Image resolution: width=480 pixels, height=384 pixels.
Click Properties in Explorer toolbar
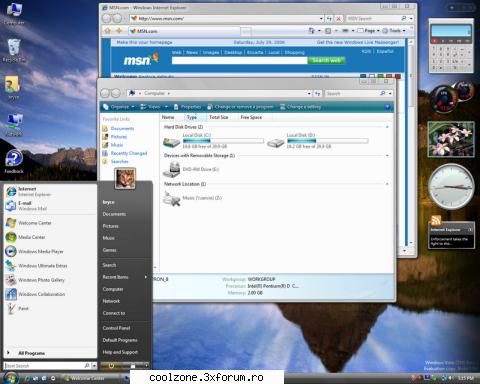click(x=188, y=107)
